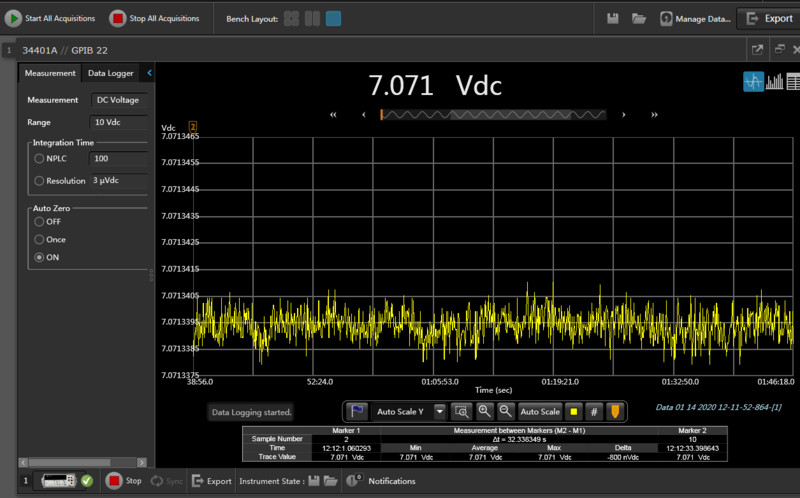Viewport: 800px width, 498px height.
Task: Select the NPLC integration time option
Action: (40, 158)
